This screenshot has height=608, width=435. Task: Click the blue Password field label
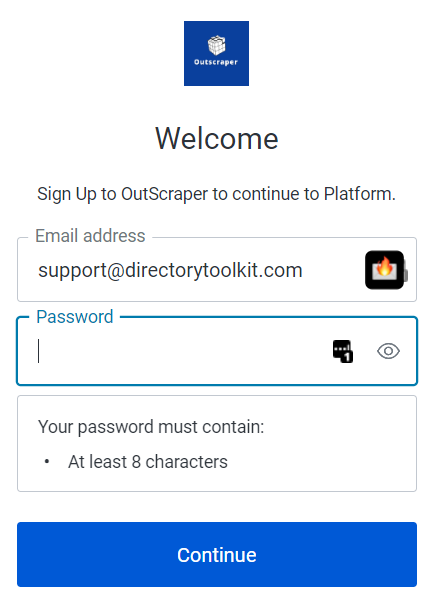[75, 317]
